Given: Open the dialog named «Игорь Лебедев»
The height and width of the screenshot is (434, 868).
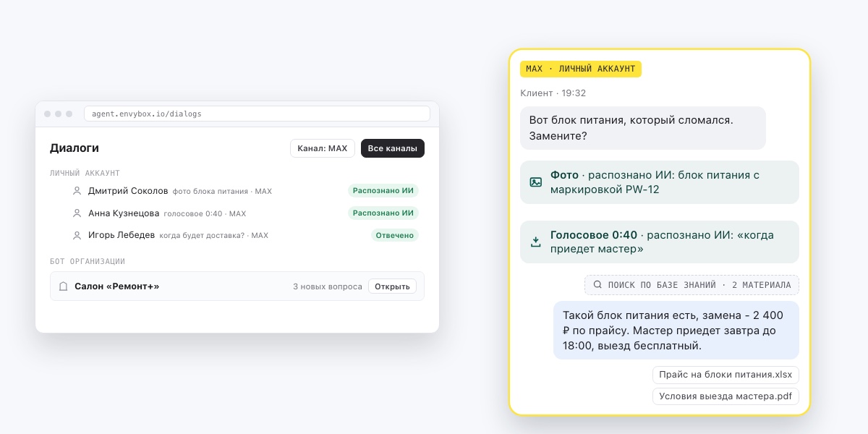Looking at the screenshot, I should (122, 235).
